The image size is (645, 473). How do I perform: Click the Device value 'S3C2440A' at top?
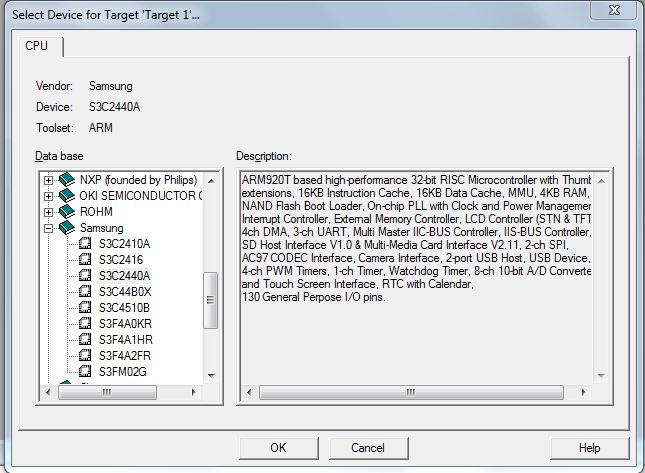pos(114,107)
